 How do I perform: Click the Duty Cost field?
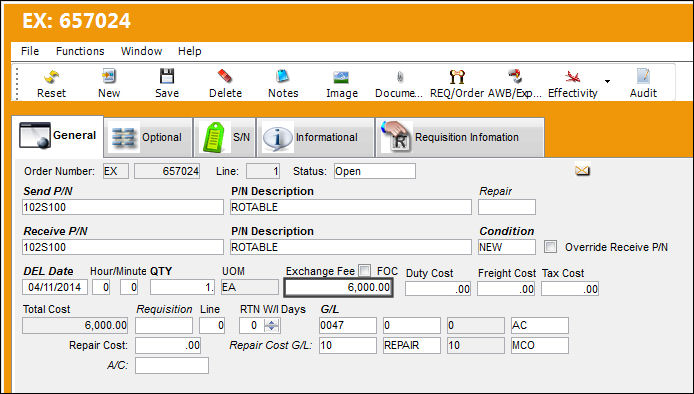[438, 289]
